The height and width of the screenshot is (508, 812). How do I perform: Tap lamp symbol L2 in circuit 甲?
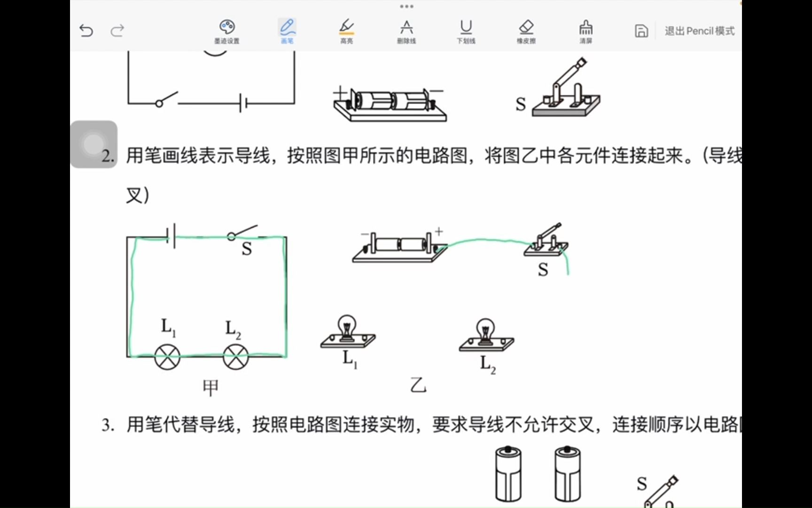[x=235, y=357]
